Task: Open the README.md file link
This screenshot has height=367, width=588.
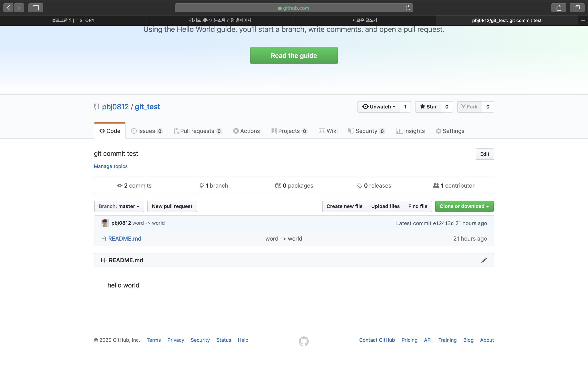Action: [124, 239]
